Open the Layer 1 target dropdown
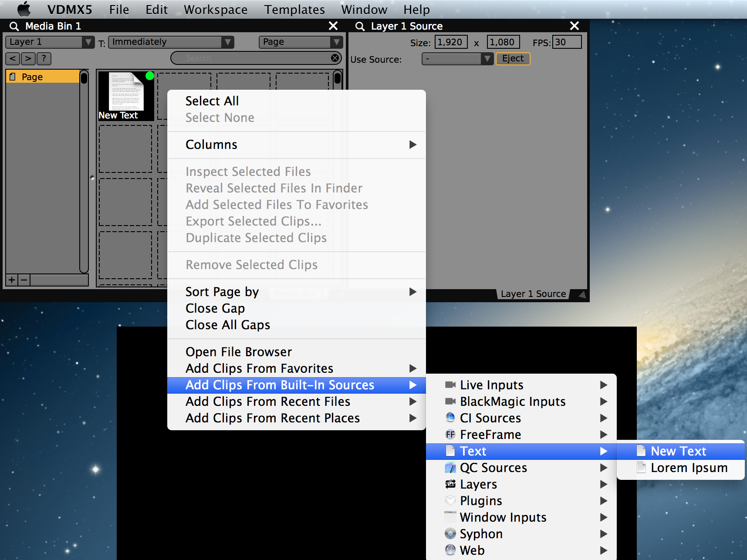The height and width of the screenshot is (560, 747). (x=50, y=42)
